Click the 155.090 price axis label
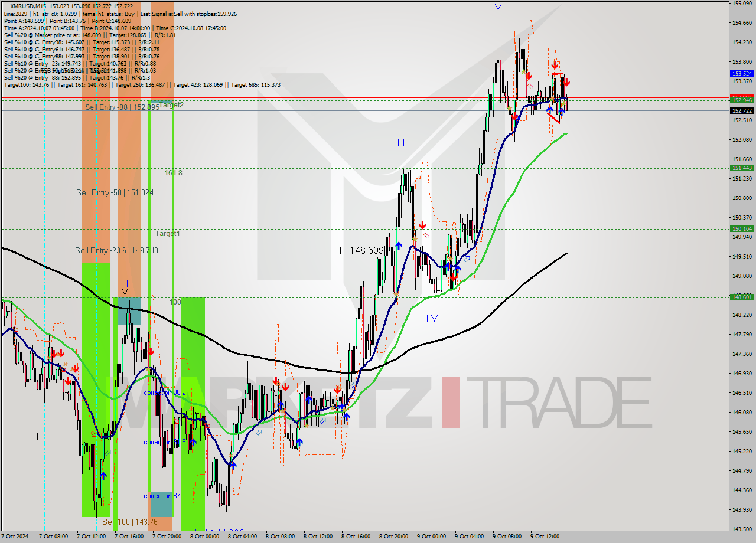The height and width of the screenshot is (543, 756). click(742, 4)
